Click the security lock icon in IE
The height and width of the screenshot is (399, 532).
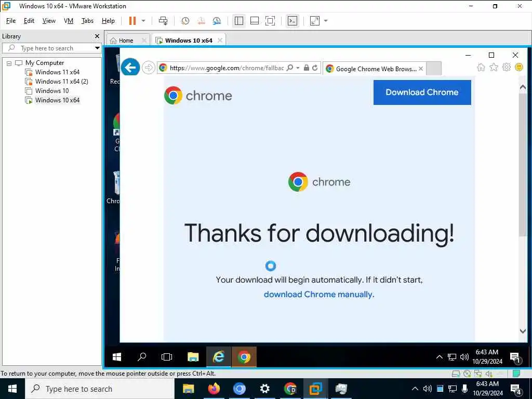coord(307,68)
